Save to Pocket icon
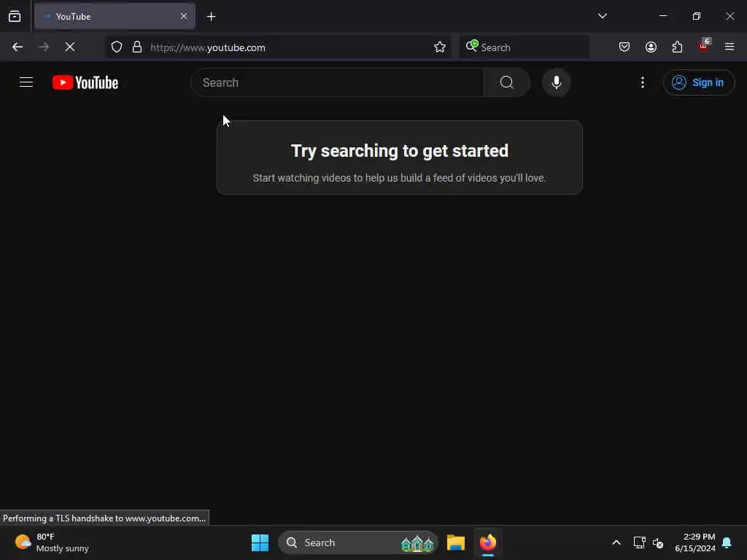 [x=624, y=47]
